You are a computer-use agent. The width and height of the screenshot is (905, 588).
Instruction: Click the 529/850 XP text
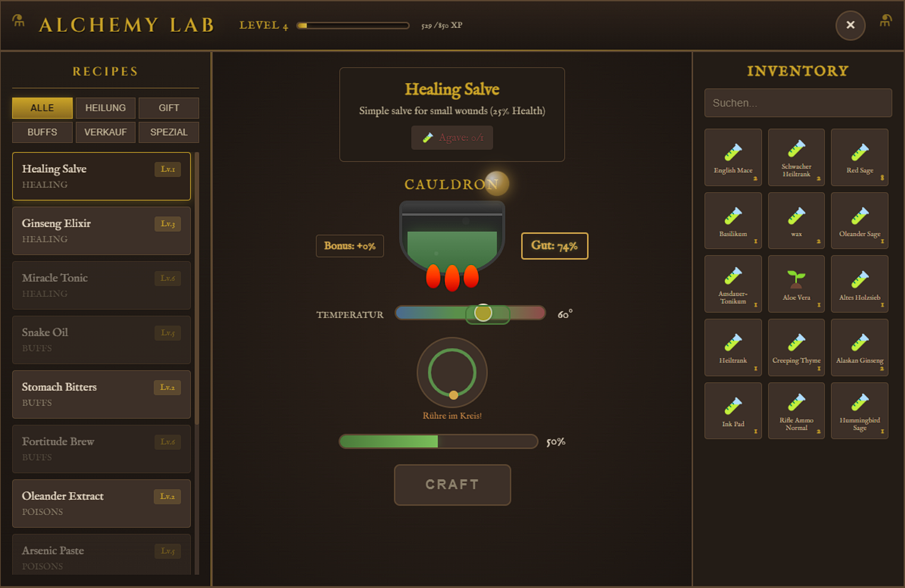point(441,26)
